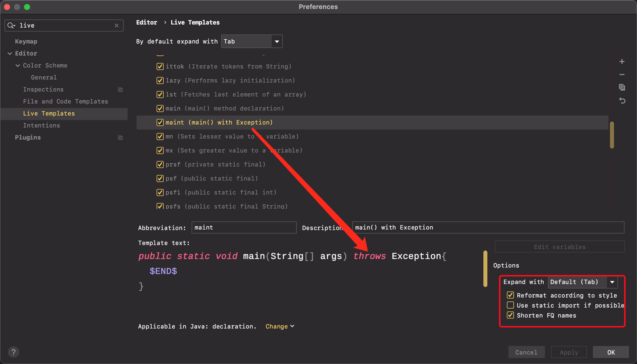This screenshot has width=637, height=364.
Task: Select the Editor breadcrumb
Action: click(147, 22)
